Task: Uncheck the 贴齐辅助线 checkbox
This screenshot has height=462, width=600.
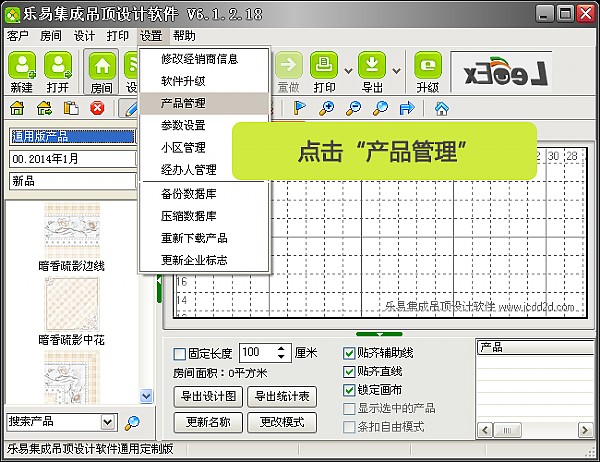Action: tap(349, 353)
